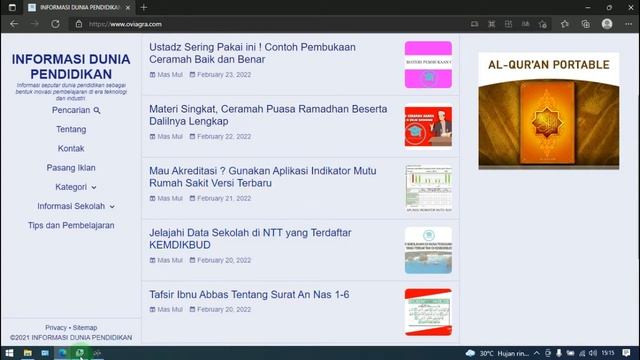Viewport: 640px width, 360px height.
Task: Click the network icon in system tray
Action: (582, 353)
